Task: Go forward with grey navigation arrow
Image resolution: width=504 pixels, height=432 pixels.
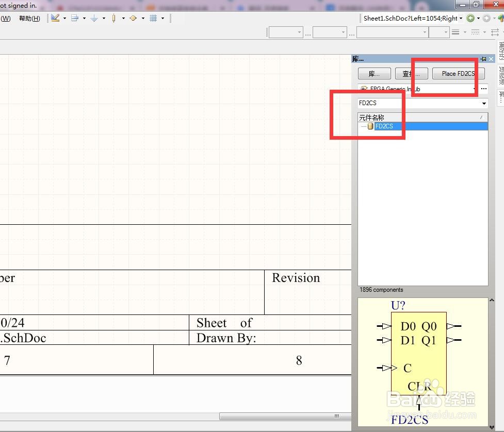Action: coord(486,19)
